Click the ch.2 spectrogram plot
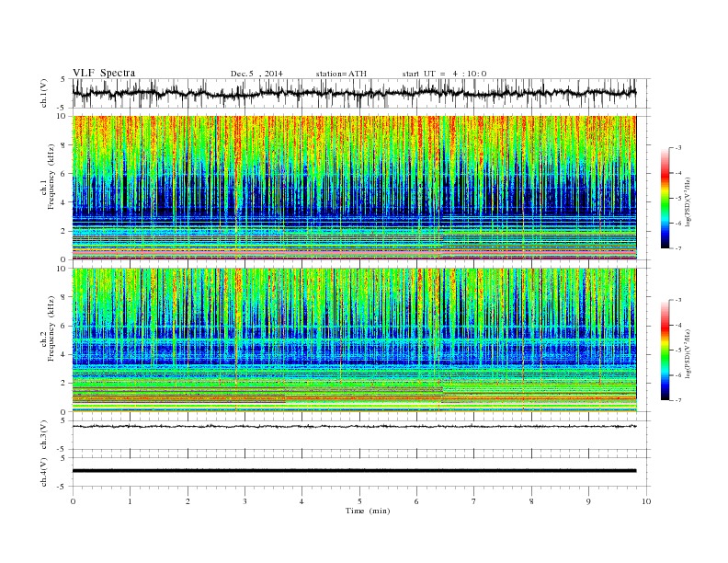728x563 pixels. tap(355, 340)
